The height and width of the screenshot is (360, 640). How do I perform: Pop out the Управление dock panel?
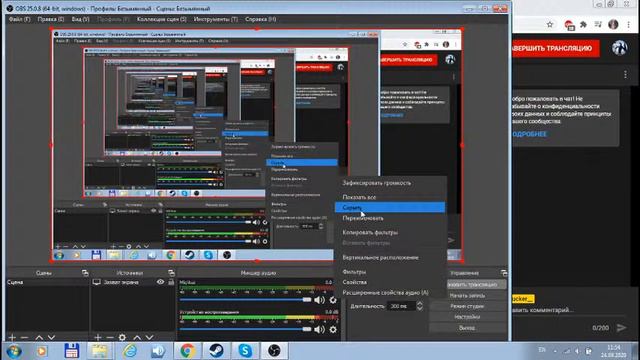[504, 273]
